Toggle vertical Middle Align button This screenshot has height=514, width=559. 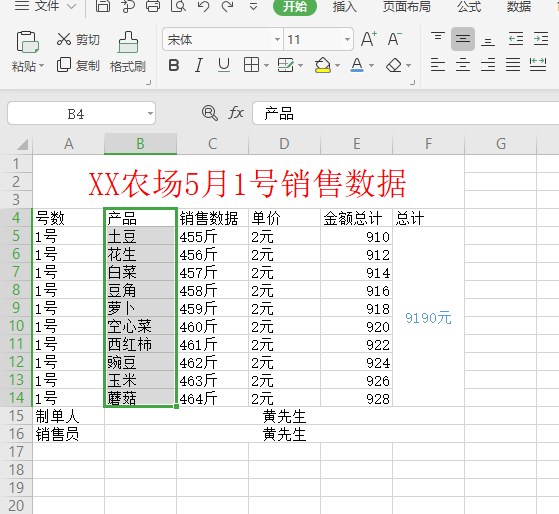463,38
